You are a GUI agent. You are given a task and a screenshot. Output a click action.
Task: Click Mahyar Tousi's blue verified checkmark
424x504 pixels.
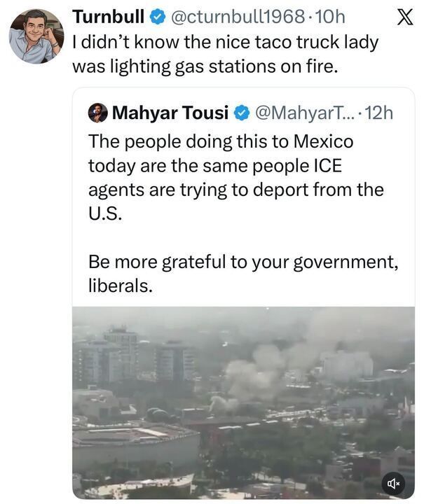click(240, 113)
